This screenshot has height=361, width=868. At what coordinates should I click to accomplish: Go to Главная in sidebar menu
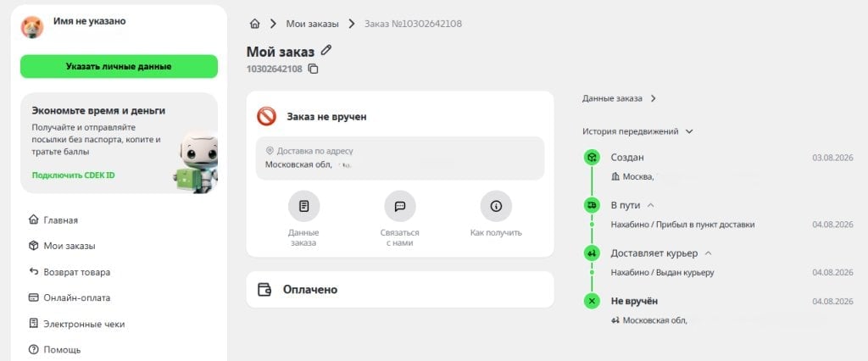pos(61,219)
